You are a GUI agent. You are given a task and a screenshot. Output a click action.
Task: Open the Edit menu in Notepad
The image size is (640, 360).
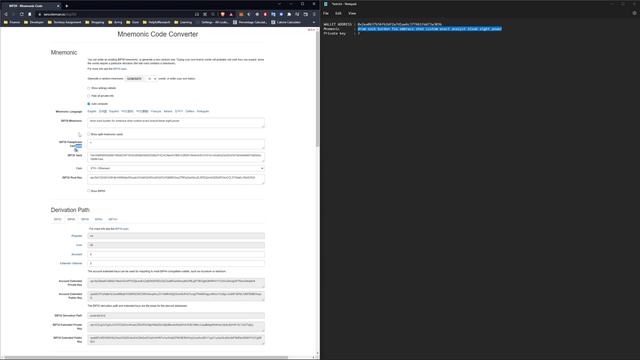[338, 13]
